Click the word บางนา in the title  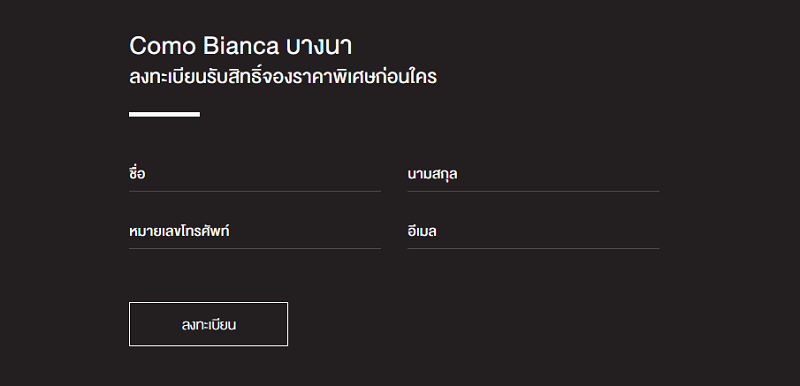tap(319, 47)
